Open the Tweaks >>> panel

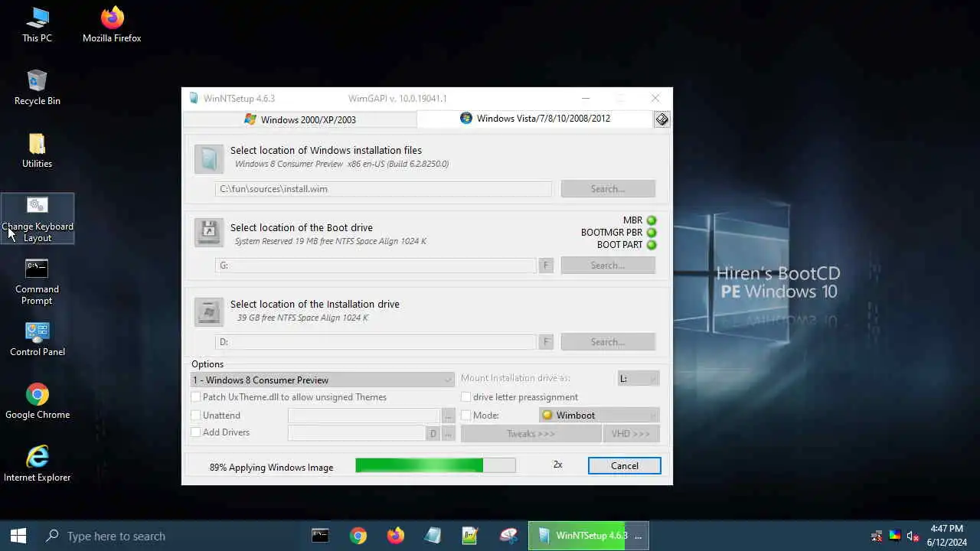(x=531, y=434)
